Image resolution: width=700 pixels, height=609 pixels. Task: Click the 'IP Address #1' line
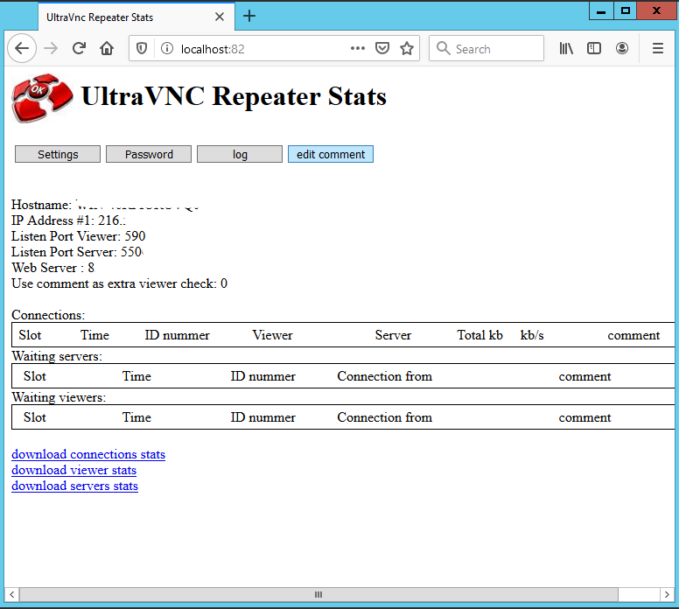pos(68,220)
